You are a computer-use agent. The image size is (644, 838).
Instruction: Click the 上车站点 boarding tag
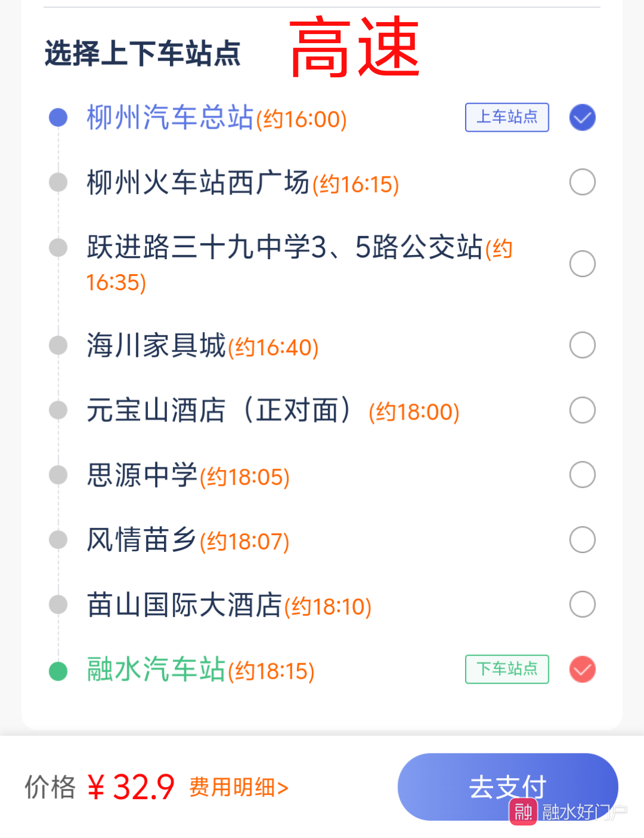507,117
